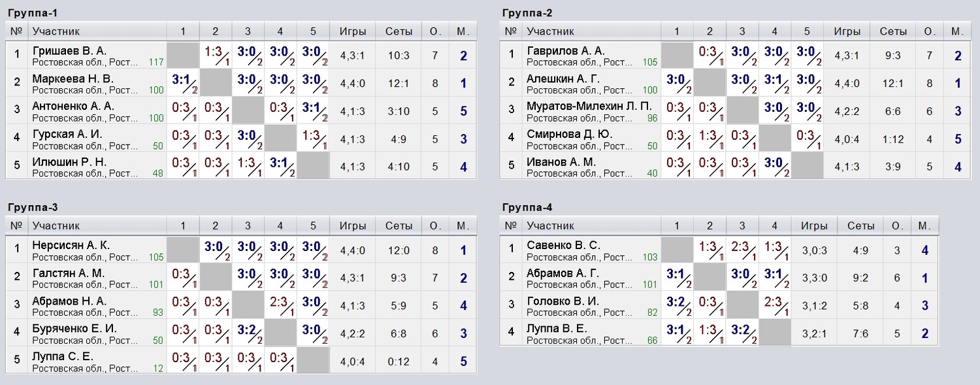Select the О. column header in Группа-1
This screenshot has width=980, height=385.
(x=435, y=31)
